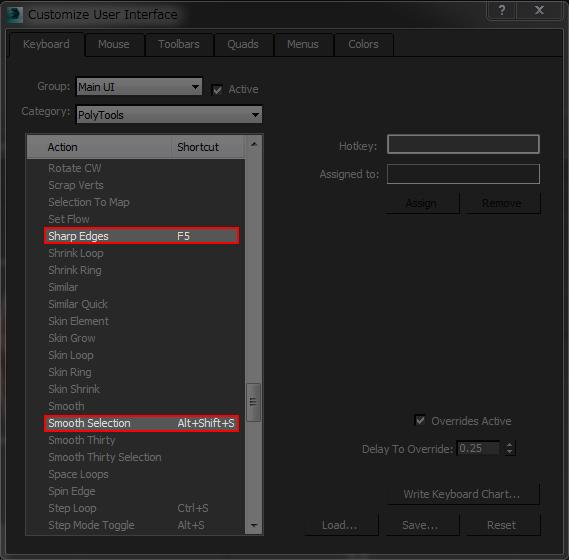The width and height of the screenshot is (569, 560).
Task: Click the help question mark icon
Action: [x=502, y=10]
